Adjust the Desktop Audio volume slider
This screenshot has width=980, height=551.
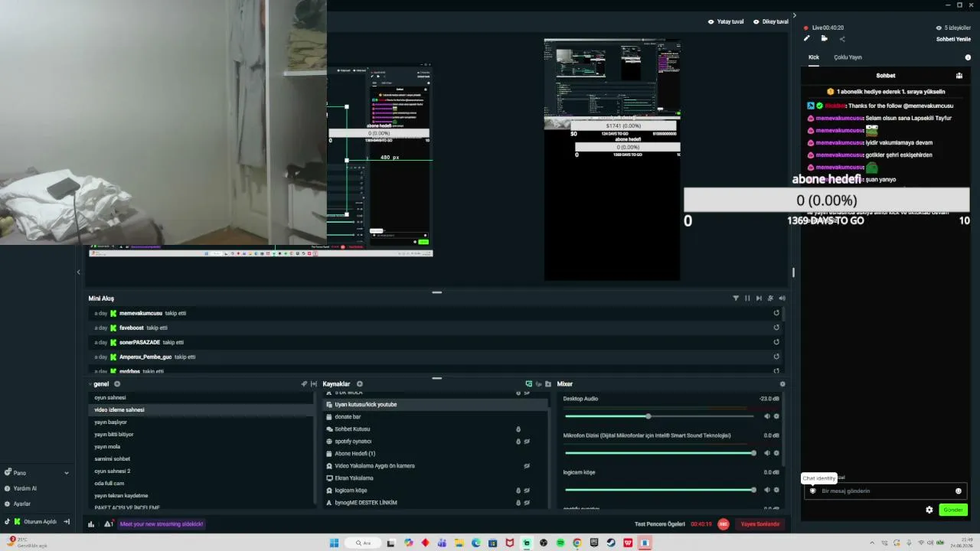(x=659, y=416)
